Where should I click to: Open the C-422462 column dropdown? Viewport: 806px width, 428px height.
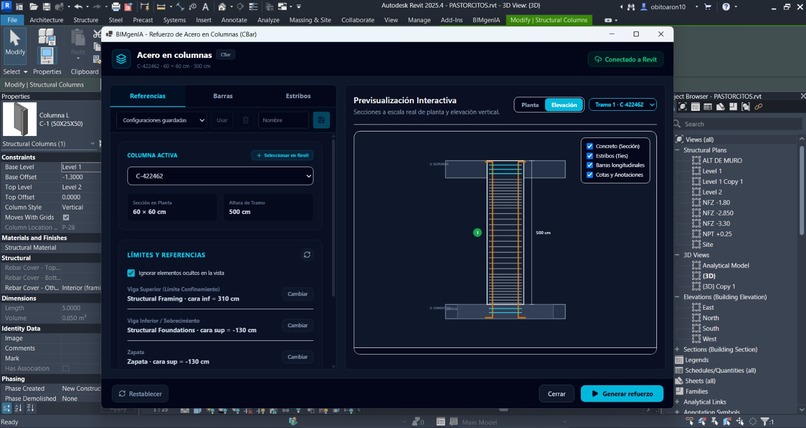[220, 176]
